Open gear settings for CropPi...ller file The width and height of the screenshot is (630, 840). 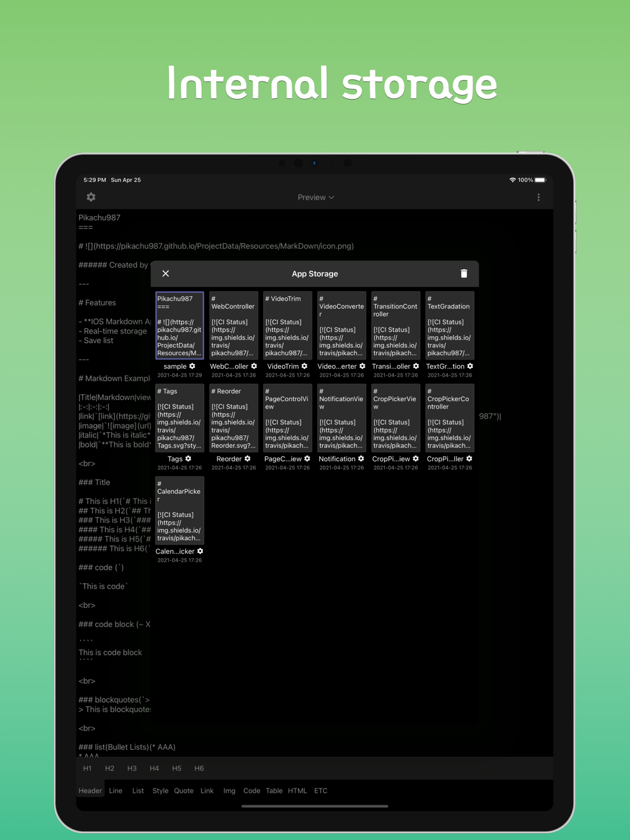[x=469, y=458]
